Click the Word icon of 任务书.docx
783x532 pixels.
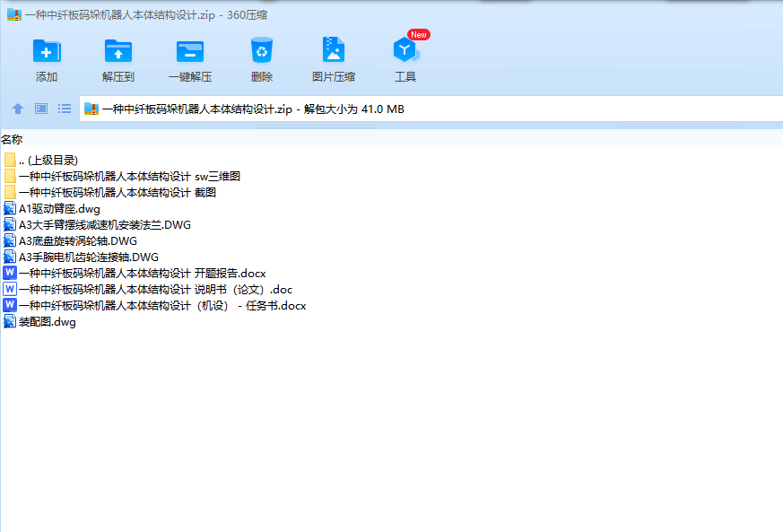(10, 305)
